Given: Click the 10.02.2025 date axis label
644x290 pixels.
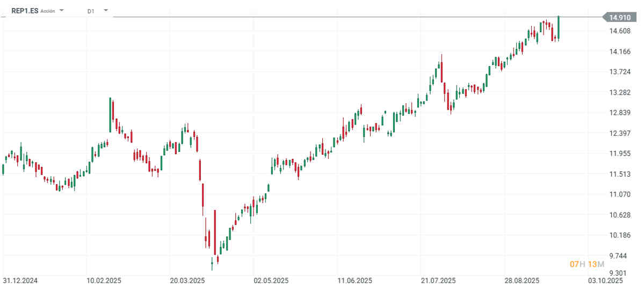Looking at the screenshot, I should [x=104, y=281].
